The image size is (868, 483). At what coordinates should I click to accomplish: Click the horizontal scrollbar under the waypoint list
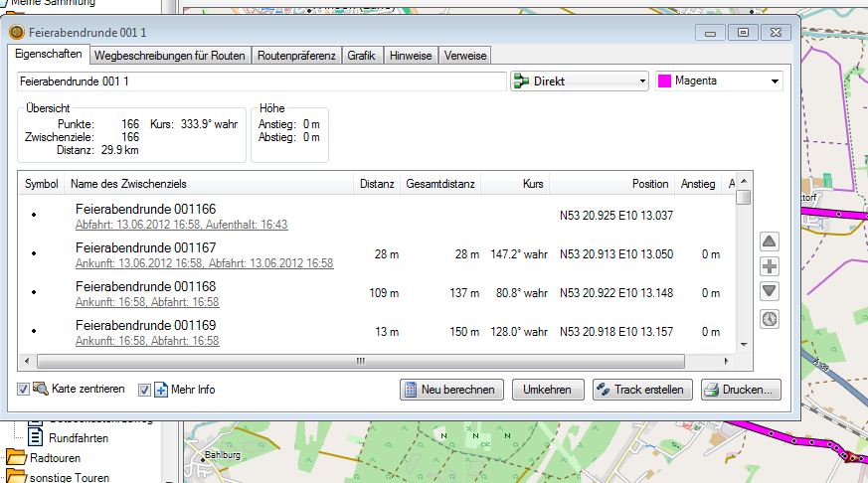coord(359,362)
